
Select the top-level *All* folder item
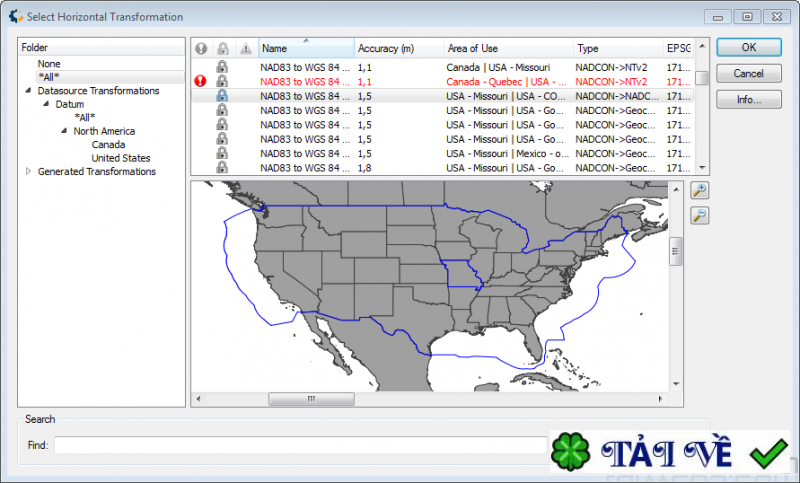coord(48,77)
